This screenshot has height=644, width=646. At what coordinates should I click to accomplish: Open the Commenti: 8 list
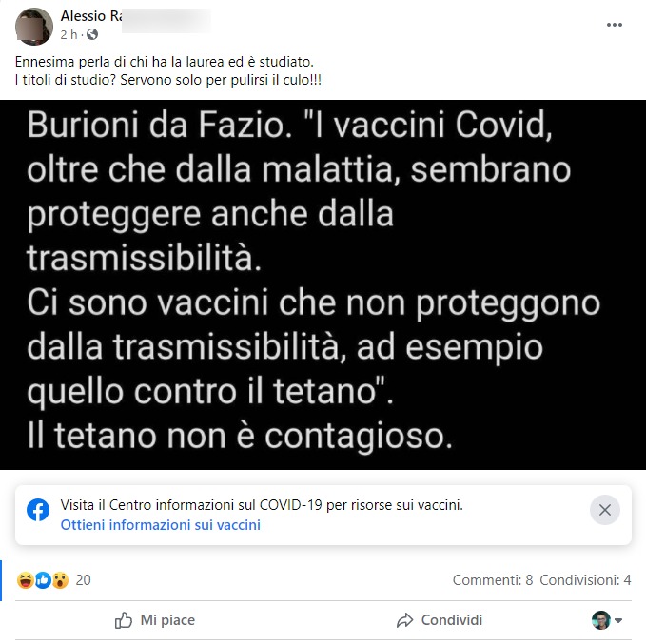tap(493, 580)
